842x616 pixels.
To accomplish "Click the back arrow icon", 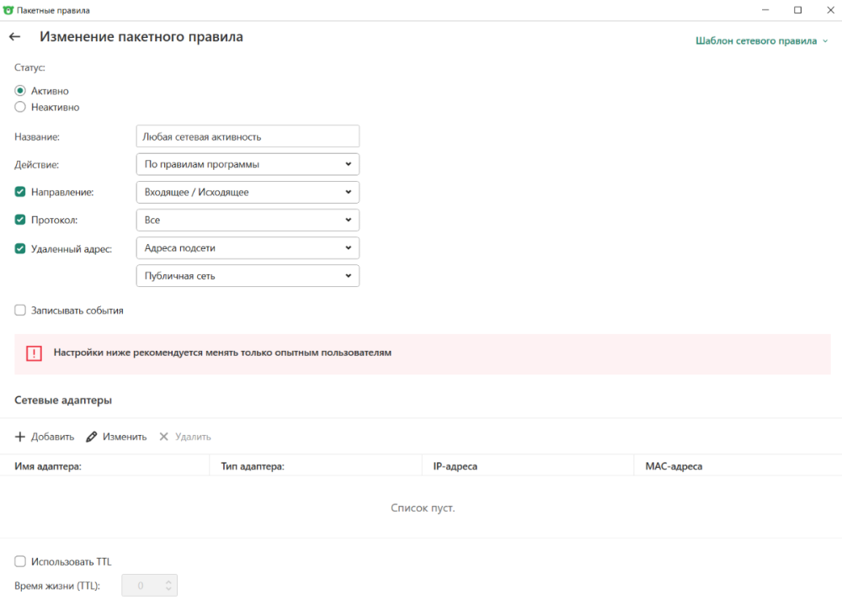I will pyautogui.click(x=14, y=37).
